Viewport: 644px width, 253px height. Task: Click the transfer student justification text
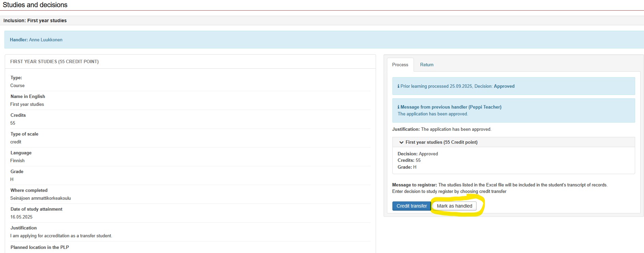61,236
